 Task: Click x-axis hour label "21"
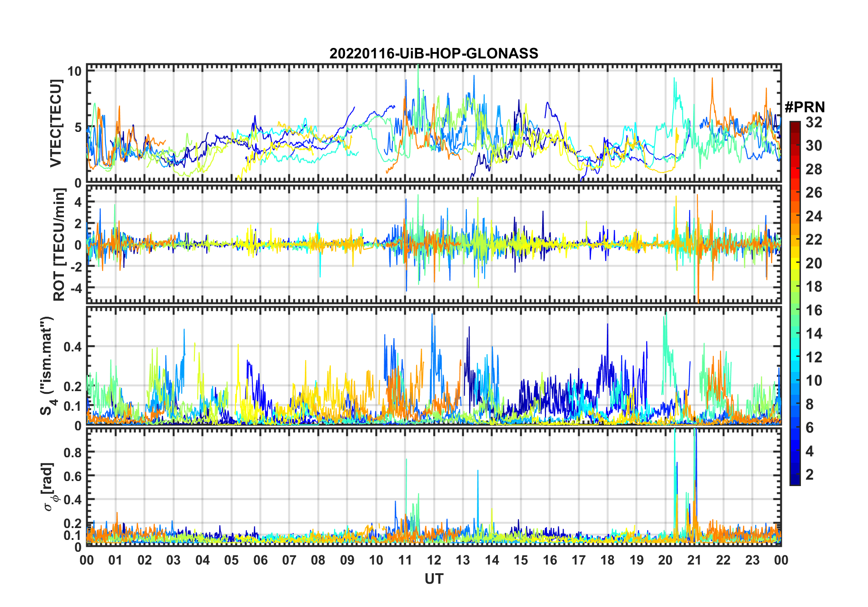(695, 560)
